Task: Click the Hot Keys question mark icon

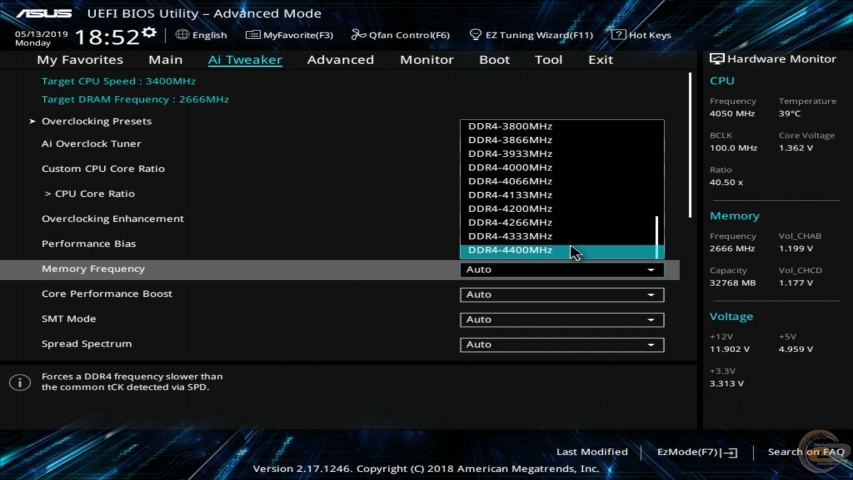Action: (618, 35)
